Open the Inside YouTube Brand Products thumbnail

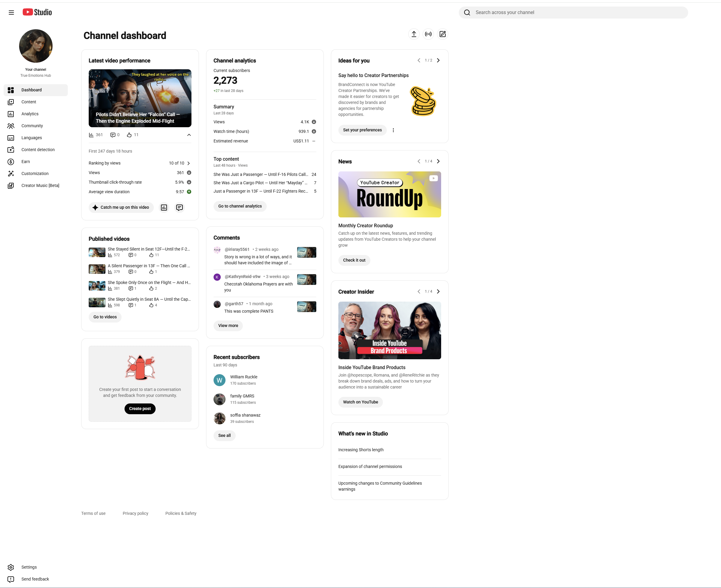pyautogui.click(x=390, y=331)
